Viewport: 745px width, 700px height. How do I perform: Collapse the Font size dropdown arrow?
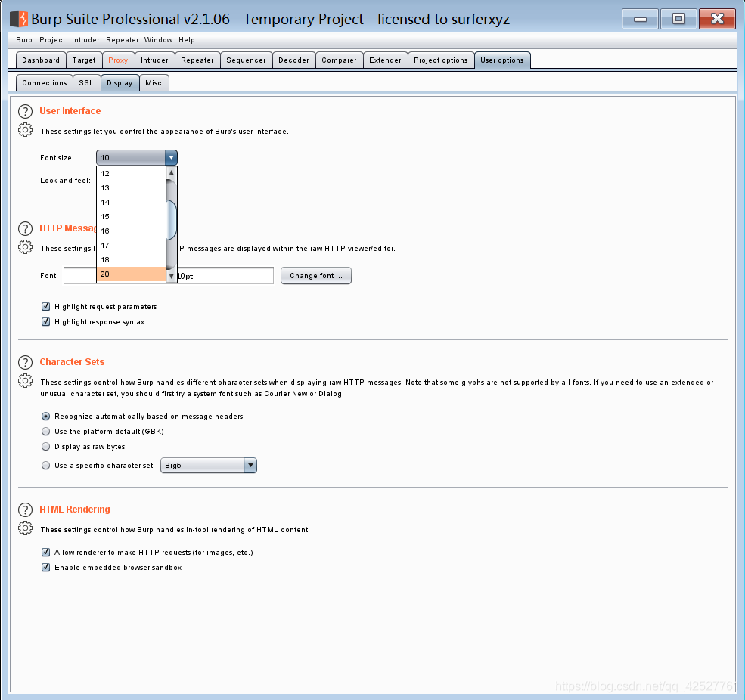pyautogui.click(x=171, y=158)
